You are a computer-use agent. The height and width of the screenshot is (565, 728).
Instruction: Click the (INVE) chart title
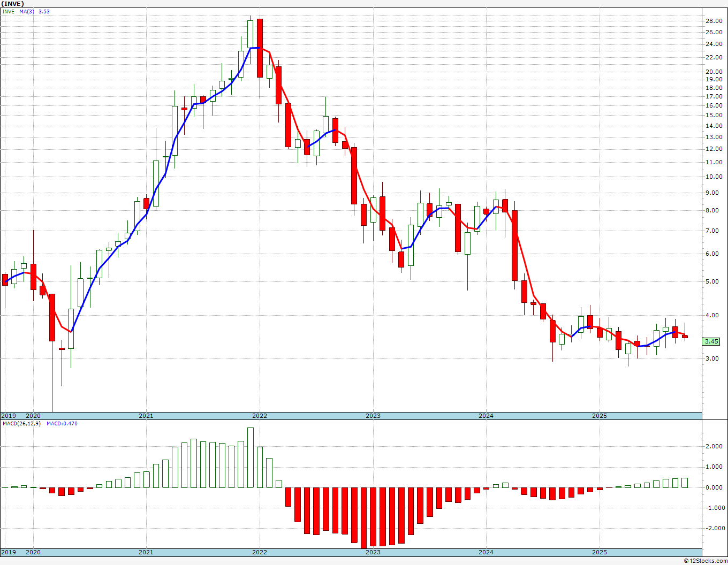(13, 4)
